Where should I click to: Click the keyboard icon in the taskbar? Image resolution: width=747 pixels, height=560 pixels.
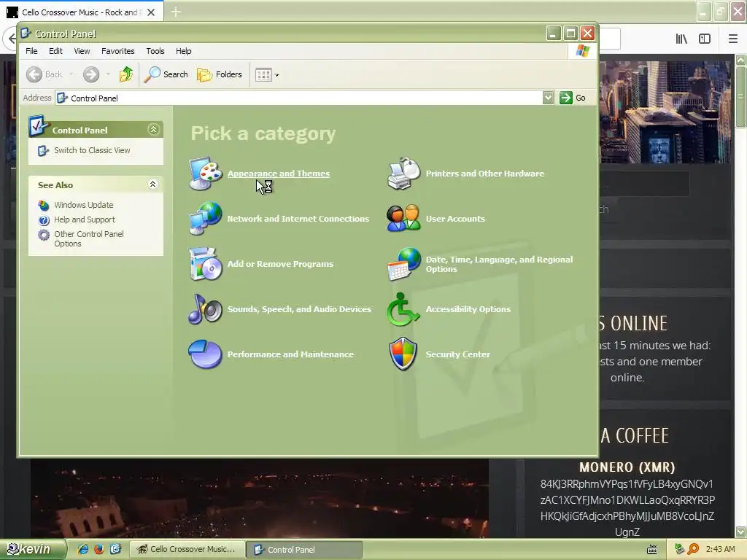[652, 550]
